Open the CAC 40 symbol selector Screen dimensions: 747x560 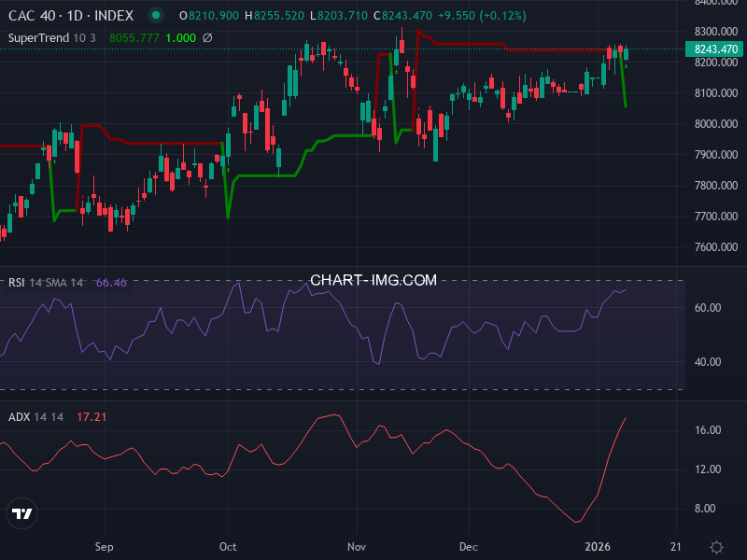pyautogui.click(x=30, y=16)
